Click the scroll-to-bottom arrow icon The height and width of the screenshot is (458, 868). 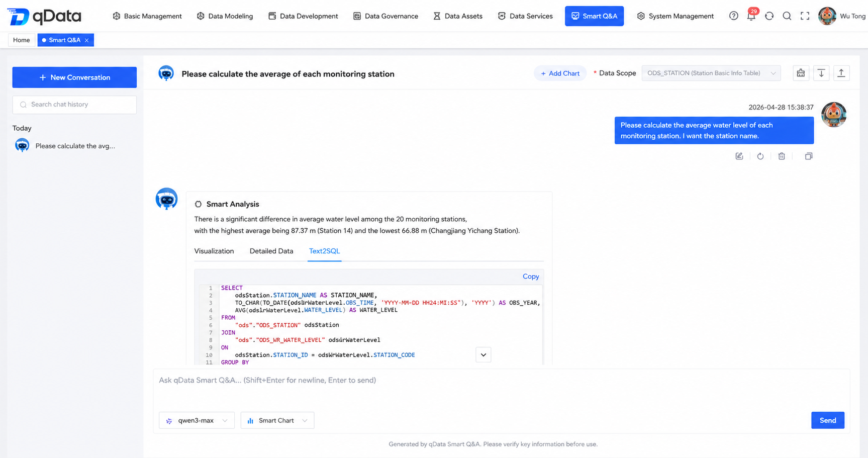821,73
